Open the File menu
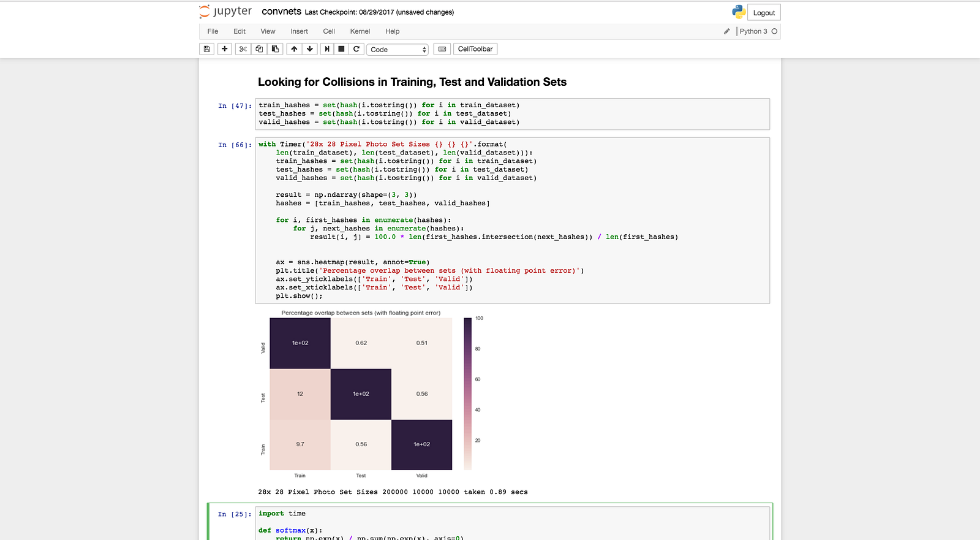Image resolution: width=980 pixels, height=540 pixels. [213, 31]
